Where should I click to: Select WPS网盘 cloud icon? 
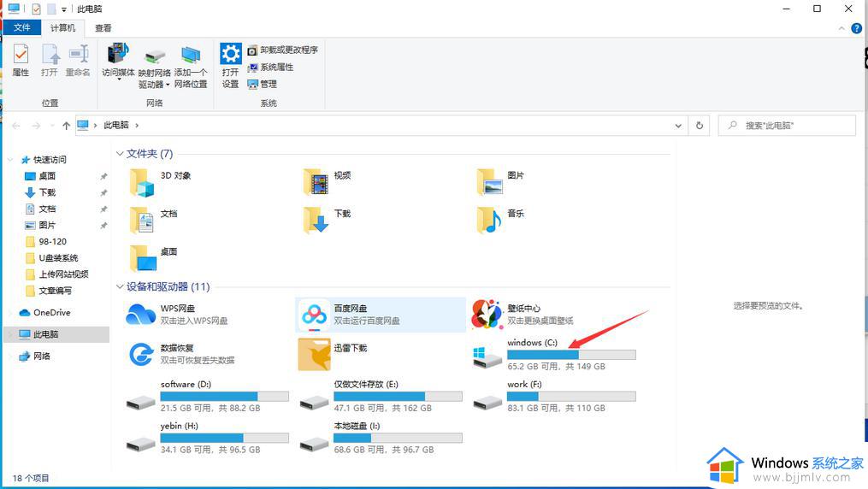coord(140,315)
